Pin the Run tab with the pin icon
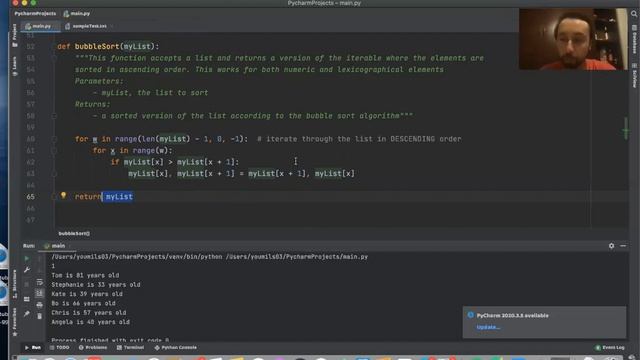This screenshot has height=360, width=640. tap(27, 313)
